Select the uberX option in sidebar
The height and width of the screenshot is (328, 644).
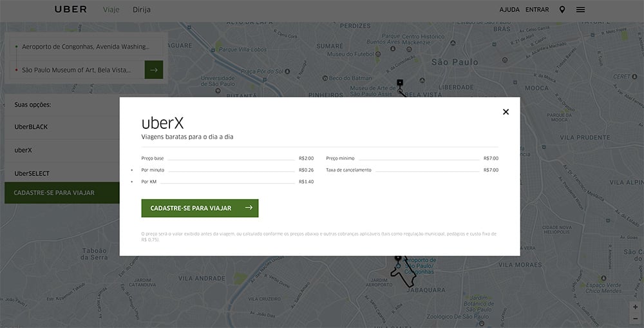62,150
